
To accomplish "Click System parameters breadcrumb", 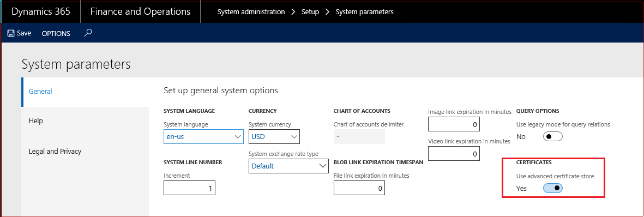I will [x=364, y=12].
